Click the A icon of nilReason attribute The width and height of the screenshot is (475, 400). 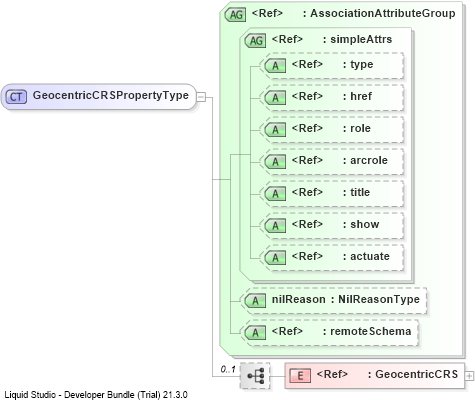tap(255, 301)
